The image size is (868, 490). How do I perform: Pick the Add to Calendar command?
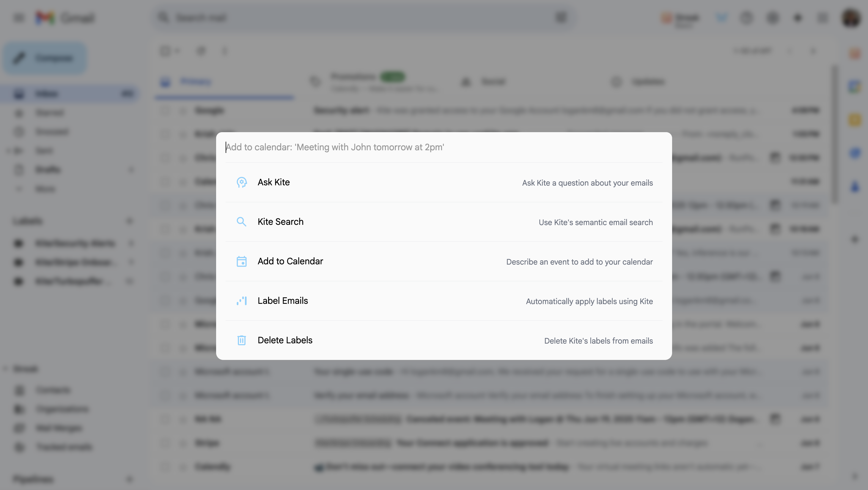point(444,262)
